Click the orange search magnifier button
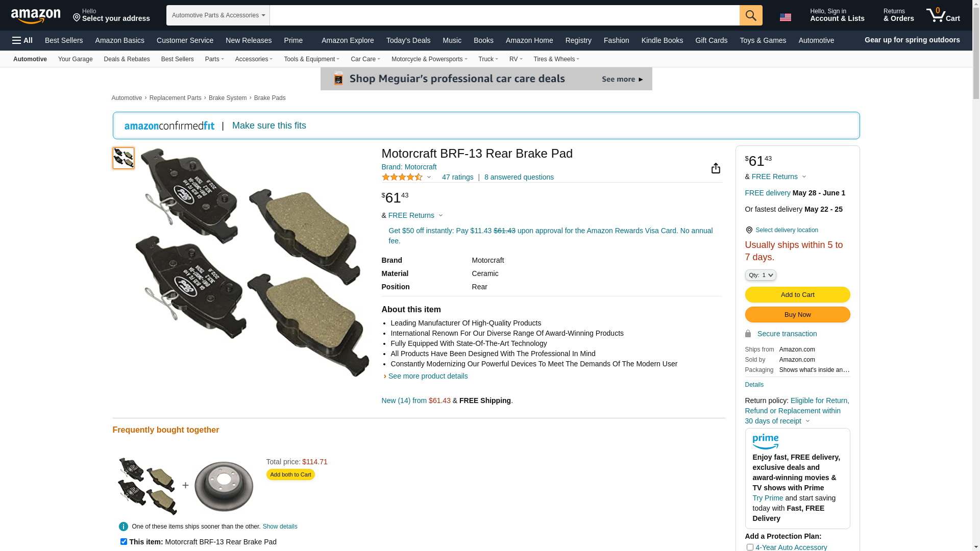 (751, 15)
